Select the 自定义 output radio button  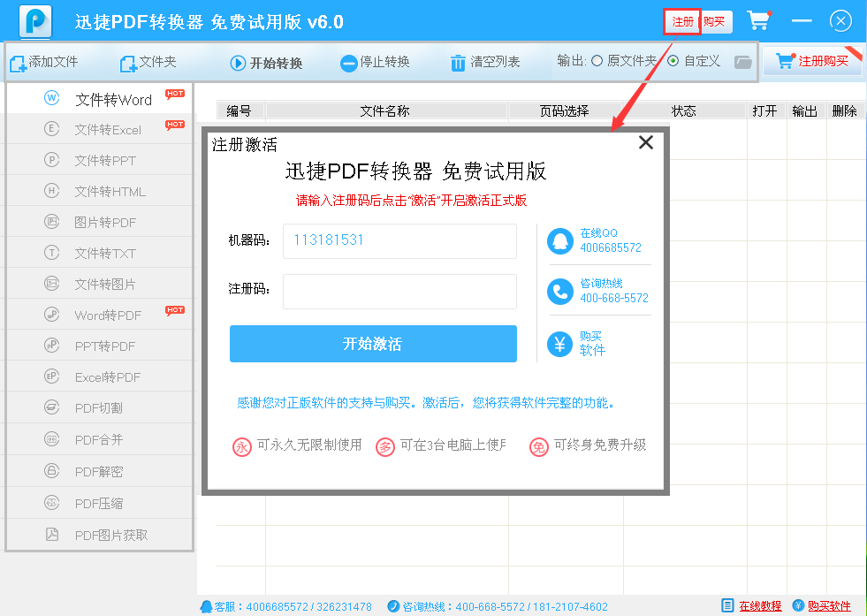(x=673, y=61)
